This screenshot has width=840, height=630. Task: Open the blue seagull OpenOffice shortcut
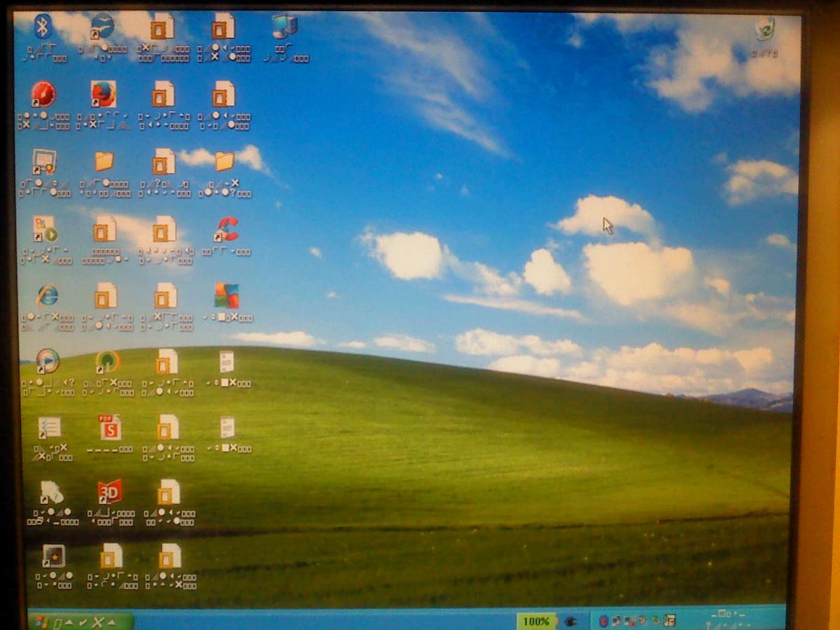[x=102, y=27]
